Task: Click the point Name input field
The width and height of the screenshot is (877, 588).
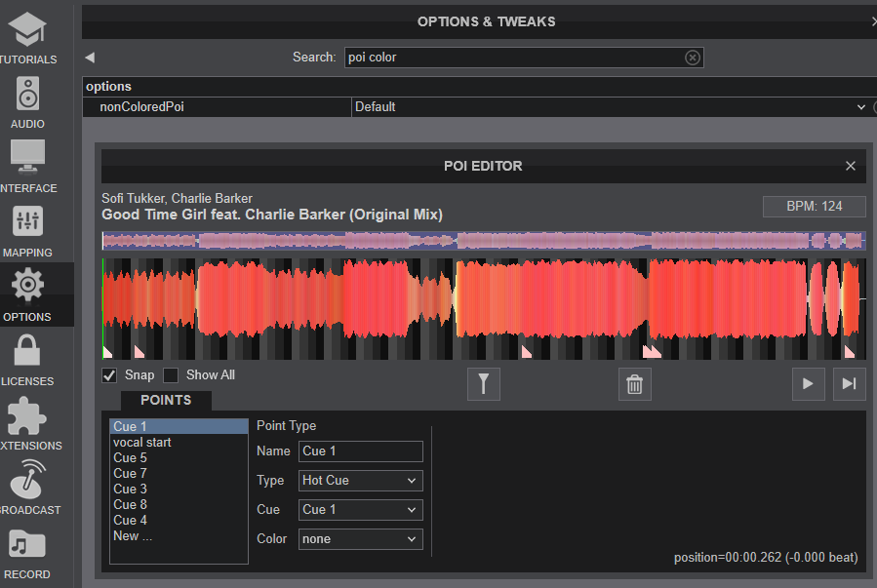Action: click(361, 451)
